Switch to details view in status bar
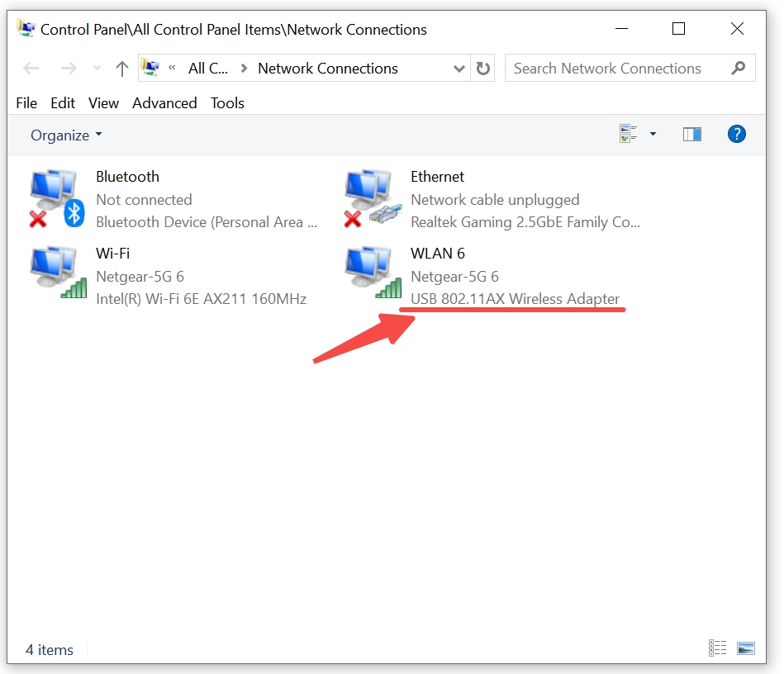784x674 pixels. tap(718, 648)
